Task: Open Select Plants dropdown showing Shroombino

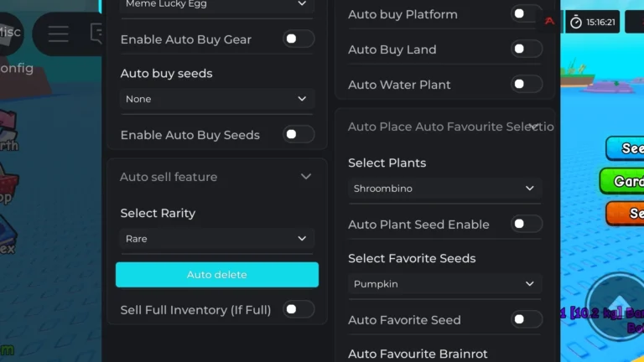Action: point(444,189)
